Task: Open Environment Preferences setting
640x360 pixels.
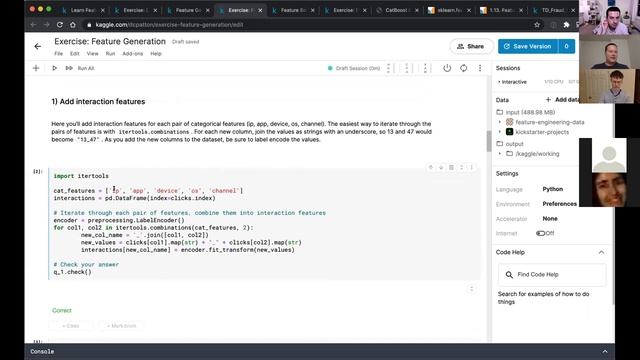Action: 560,204
